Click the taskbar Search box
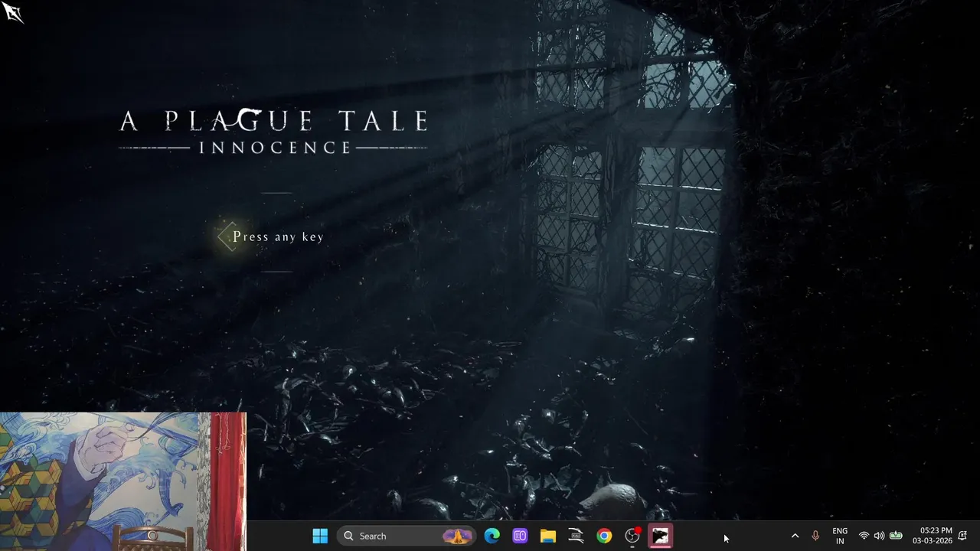The image size is (980, 551). (x=406, y=536)
